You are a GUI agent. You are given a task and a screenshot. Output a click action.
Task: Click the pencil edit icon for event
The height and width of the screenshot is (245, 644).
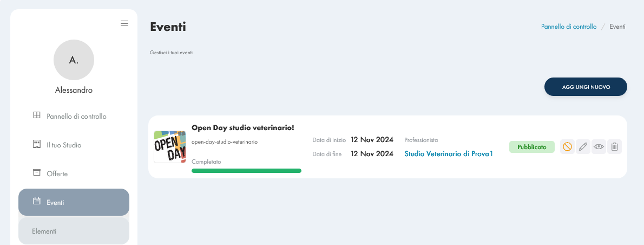tap(583, 147)
